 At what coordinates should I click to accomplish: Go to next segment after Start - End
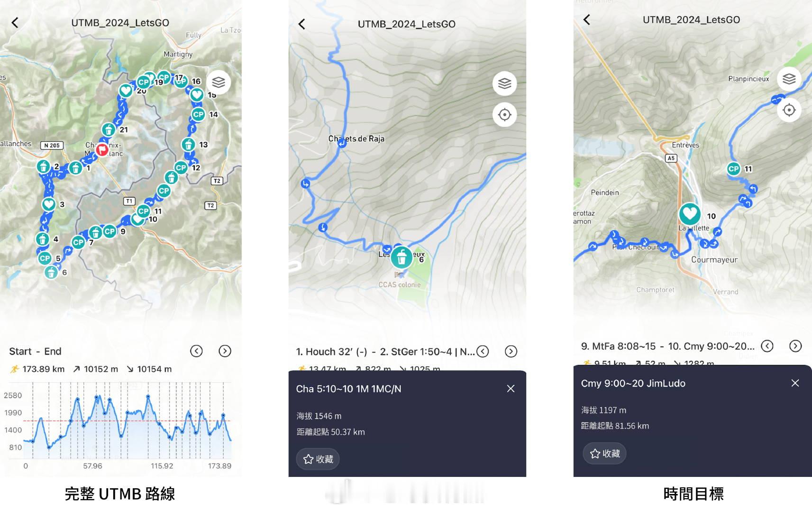[x=225, y=351]
